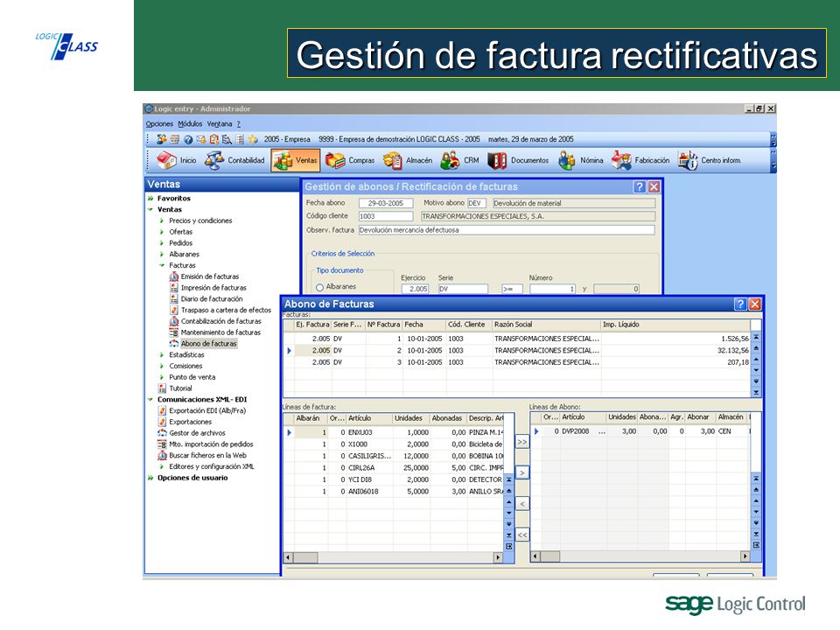Switch to the Nómina module
840x630 pixels.
(581, 160)
